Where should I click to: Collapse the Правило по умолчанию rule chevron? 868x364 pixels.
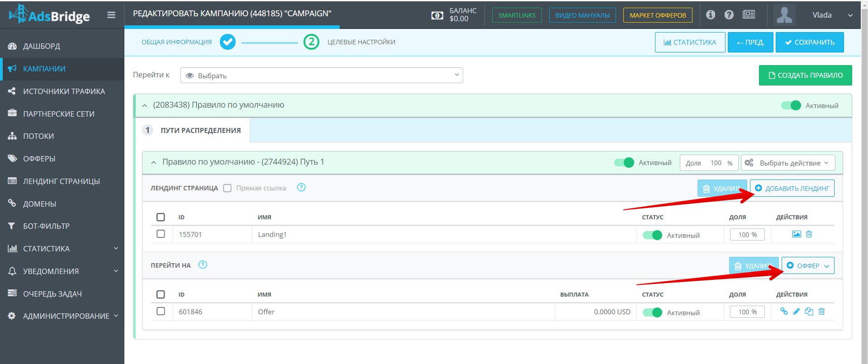[x=145, y=105]
